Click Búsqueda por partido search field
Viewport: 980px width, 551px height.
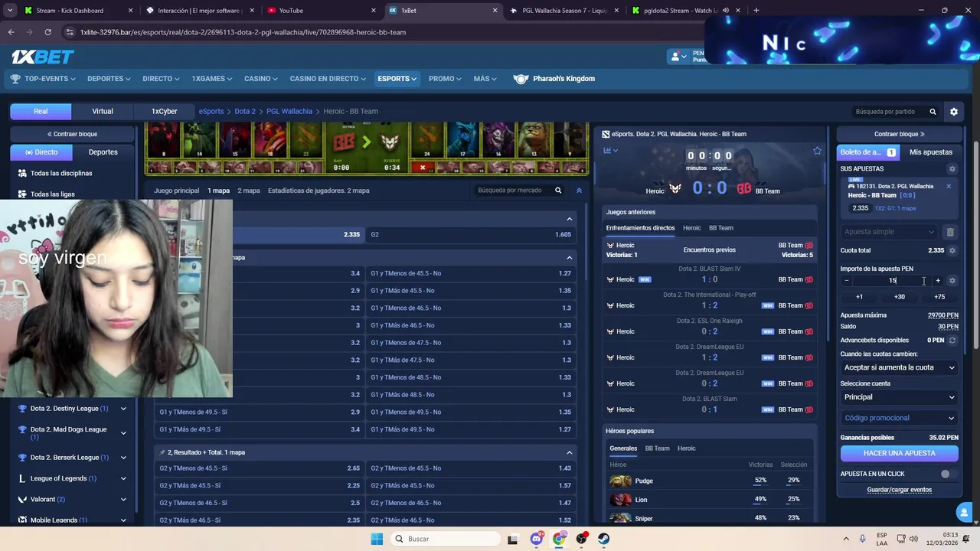click(x=894, y=112)
